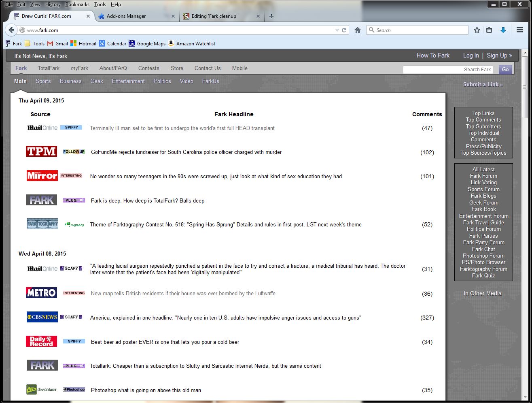Click the Log In link
Screen dimensions: 532x403
pyautogui.click(x=471, y=55)
